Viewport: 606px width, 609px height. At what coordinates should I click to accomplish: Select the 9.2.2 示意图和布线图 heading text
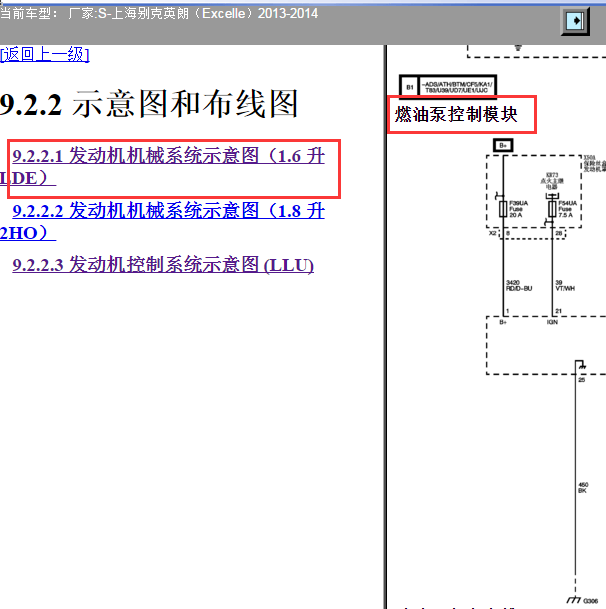[x=149, y=104]
